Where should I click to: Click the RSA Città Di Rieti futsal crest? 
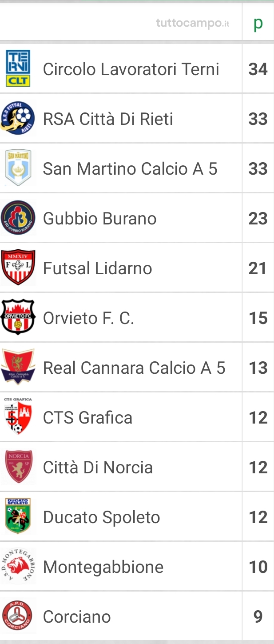[x=18, y=118]
